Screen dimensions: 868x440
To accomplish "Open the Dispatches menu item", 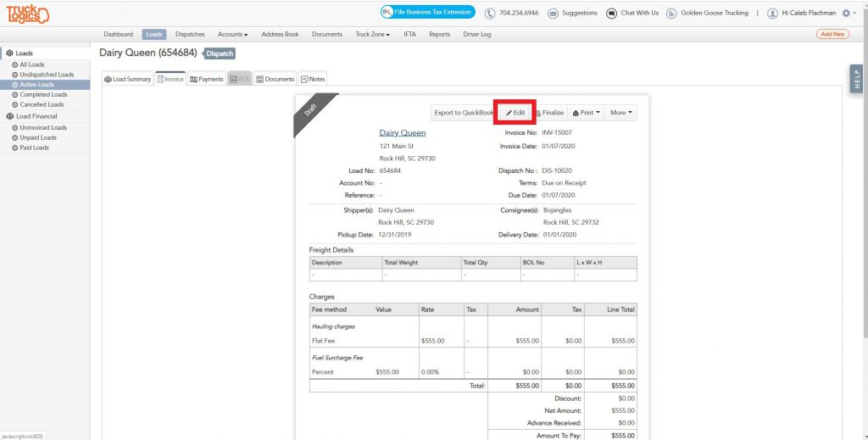I will pos(190,34).
